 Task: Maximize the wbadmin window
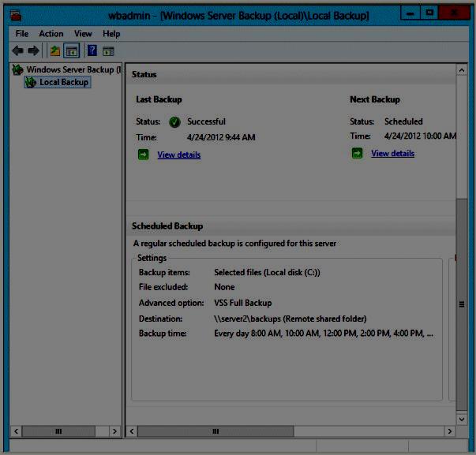coord(429,13)
